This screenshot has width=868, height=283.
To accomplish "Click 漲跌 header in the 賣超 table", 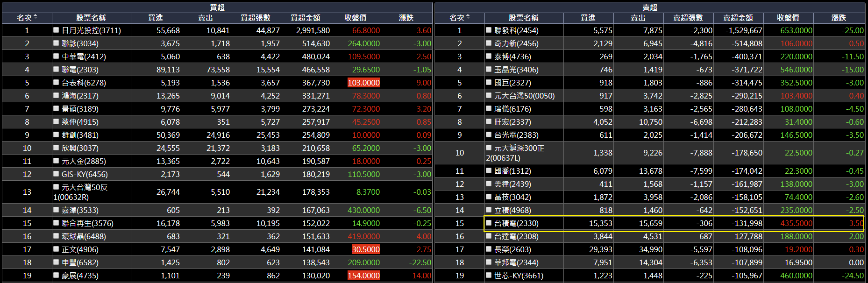I will (x=839, y=18).
